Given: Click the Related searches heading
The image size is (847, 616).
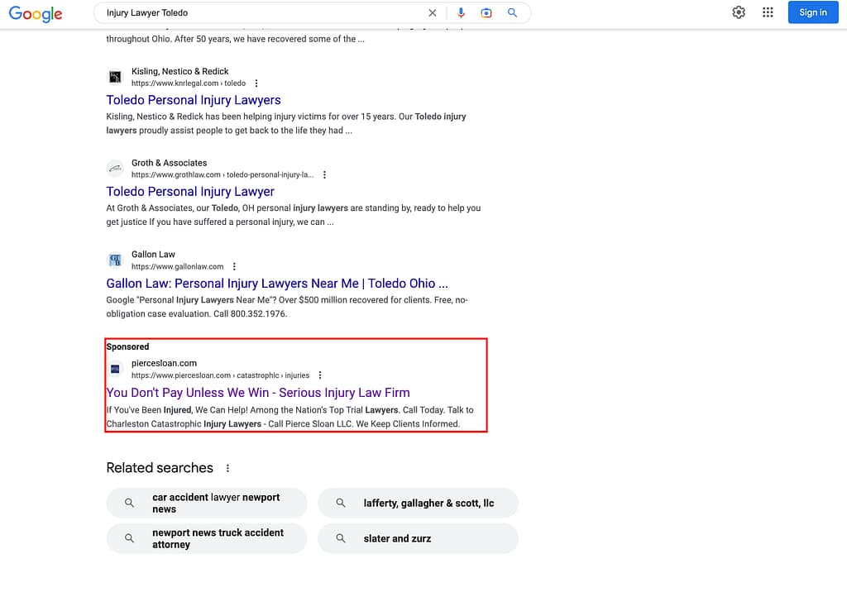Looking at the screenshot, I should [x=160, y=468].
